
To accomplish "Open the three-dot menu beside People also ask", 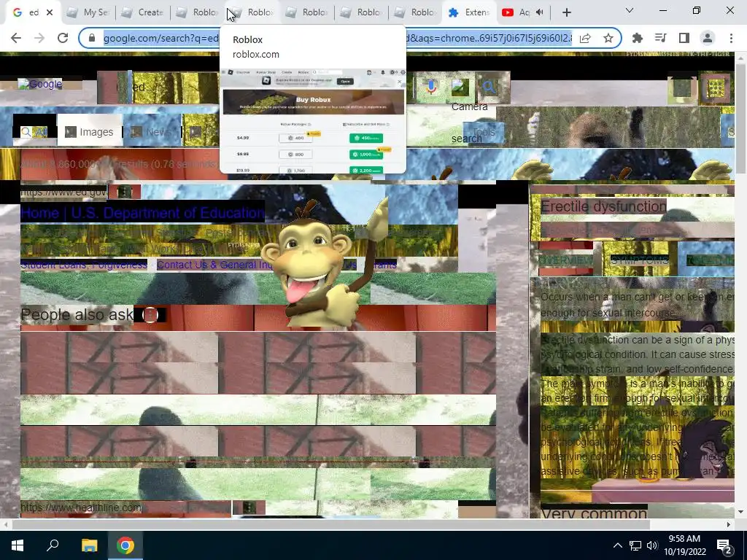I will click(150, 315).
